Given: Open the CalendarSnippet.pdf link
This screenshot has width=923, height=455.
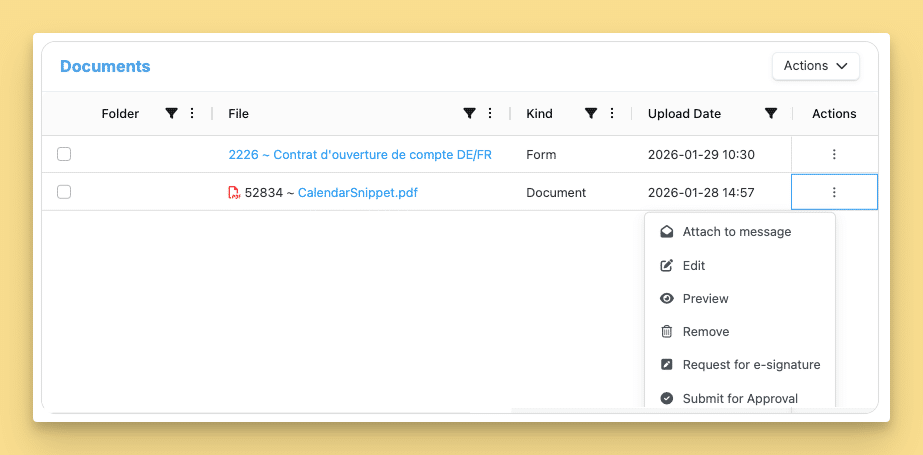Looking at the screenshot, I should [x=358, y=192].
